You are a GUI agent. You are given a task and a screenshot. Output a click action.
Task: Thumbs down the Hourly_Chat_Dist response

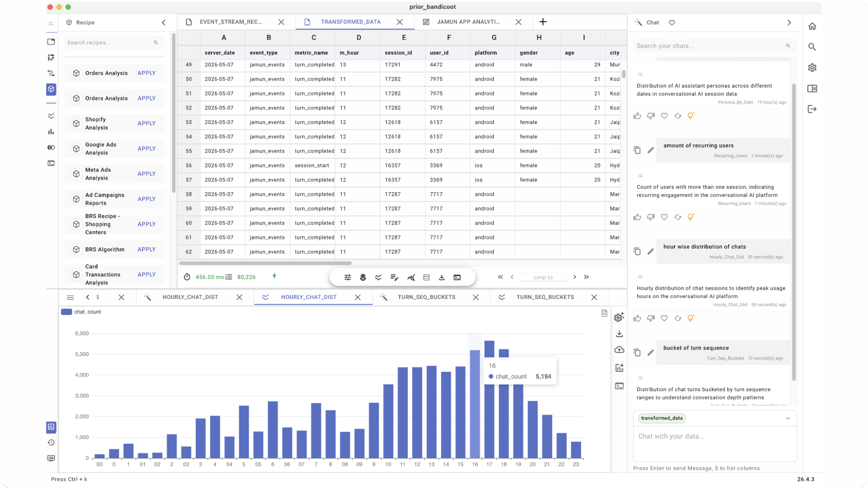pos(650,318)
